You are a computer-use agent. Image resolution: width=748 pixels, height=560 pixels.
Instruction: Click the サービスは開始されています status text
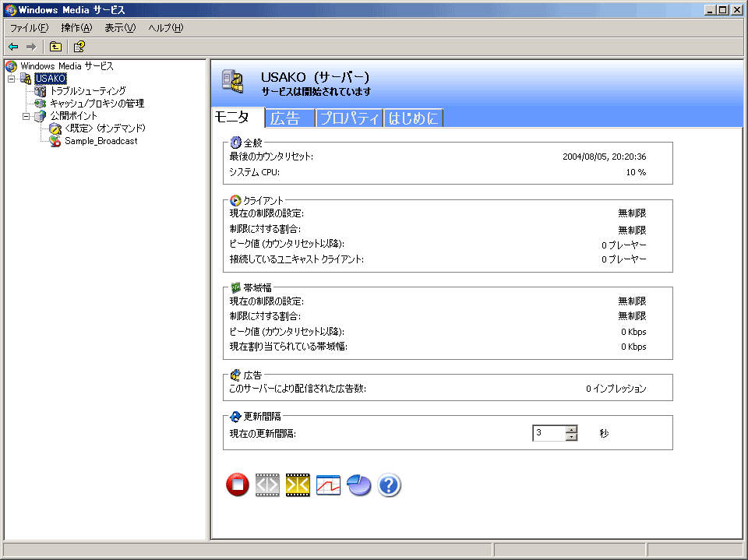click(316, 92)
